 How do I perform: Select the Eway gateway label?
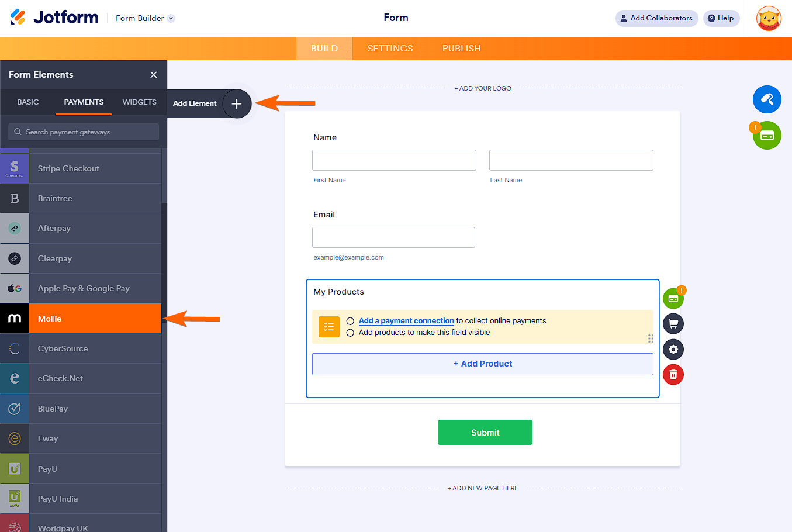[x=48, y=439]
